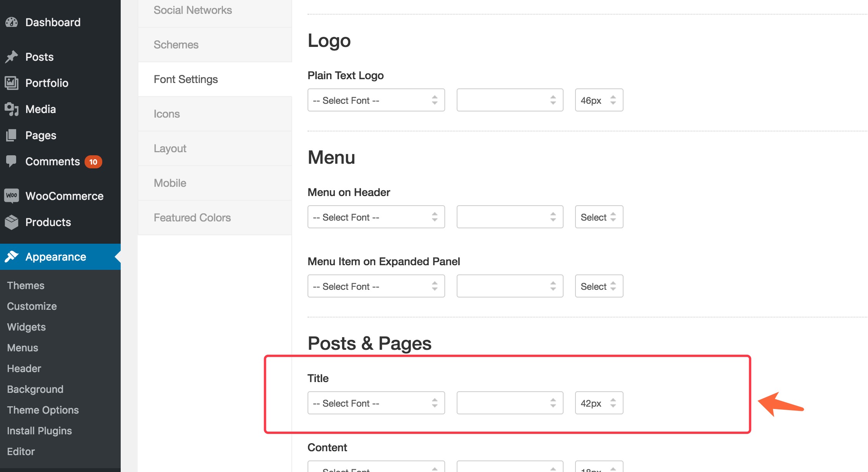Go to Theme Options submenu link

click(x=43, y=410)
